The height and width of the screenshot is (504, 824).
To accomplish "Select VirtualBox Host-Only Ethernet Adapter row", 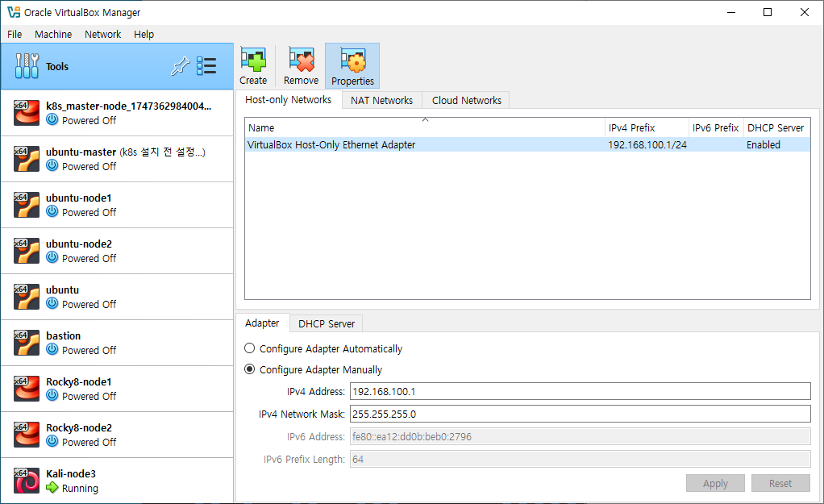I will tap(527, 144).
